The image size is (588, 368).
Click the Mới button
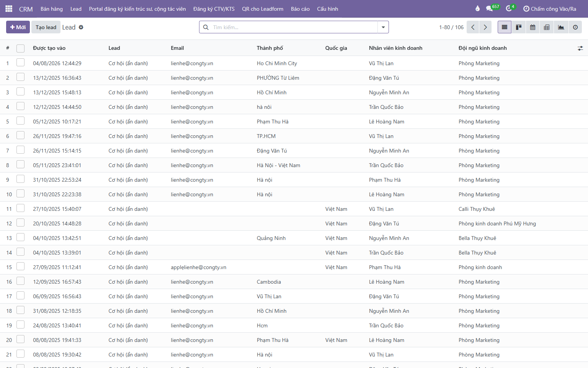18,27
